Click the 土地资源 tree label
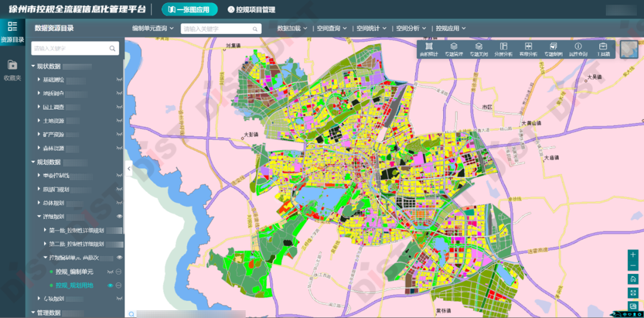 pos(54,121)
